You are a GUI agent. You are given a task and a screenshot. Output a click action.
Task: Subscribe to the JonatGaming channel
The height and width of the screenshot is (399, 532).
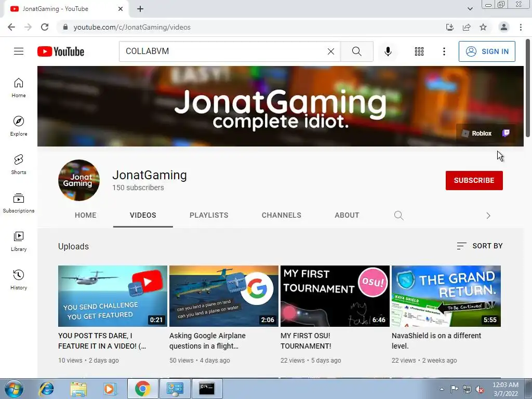coord(474,180)
